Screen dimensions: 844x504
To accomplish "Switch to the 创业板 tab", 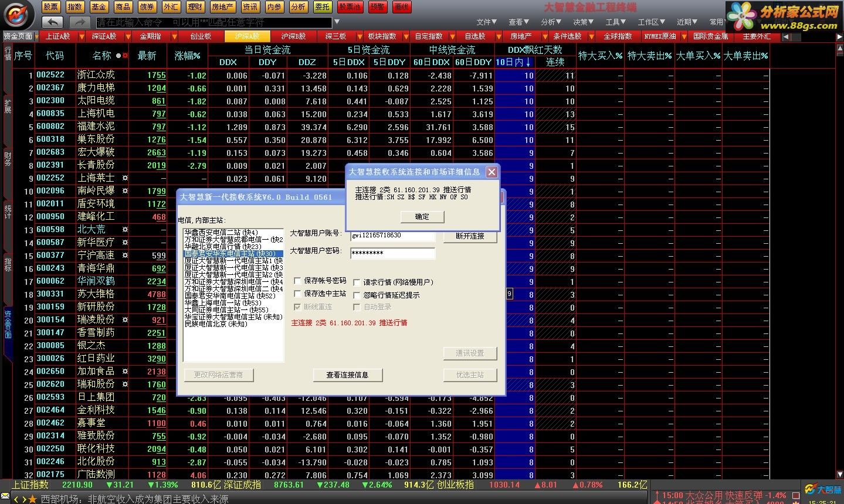I will [201, 36].
